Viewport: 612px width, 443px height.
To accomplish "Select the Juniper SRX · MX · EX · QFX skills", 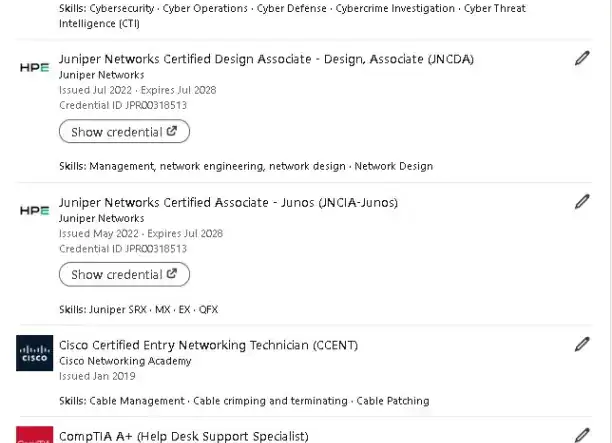I will pyautogui.click(x=138, y=309).
